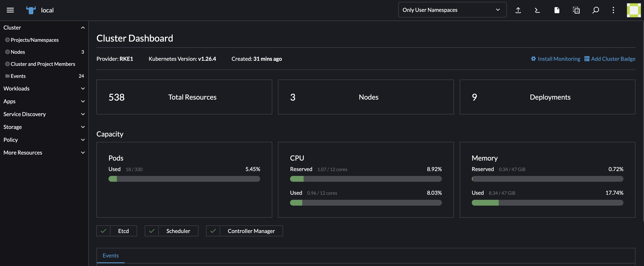Open the Import YAML upload icon
This screenshot has height=266, width=644.
pos(518,10)
